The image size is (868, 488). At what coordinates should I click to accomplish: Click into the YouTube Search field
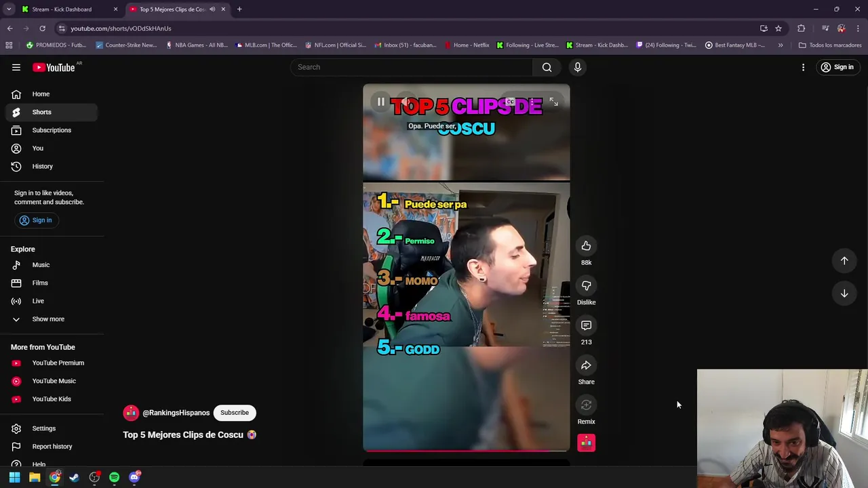(x=412, y=67)
